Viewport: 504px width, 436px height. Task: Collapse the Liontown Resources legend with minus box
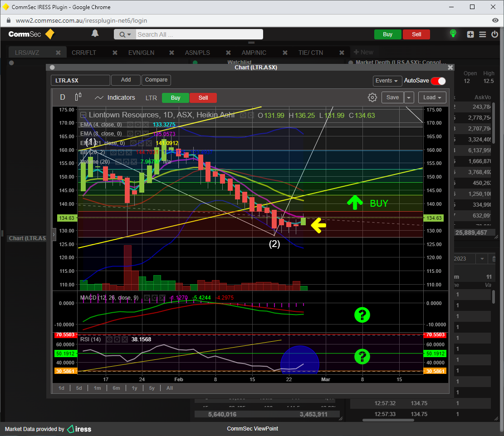(x=83, y=115)
